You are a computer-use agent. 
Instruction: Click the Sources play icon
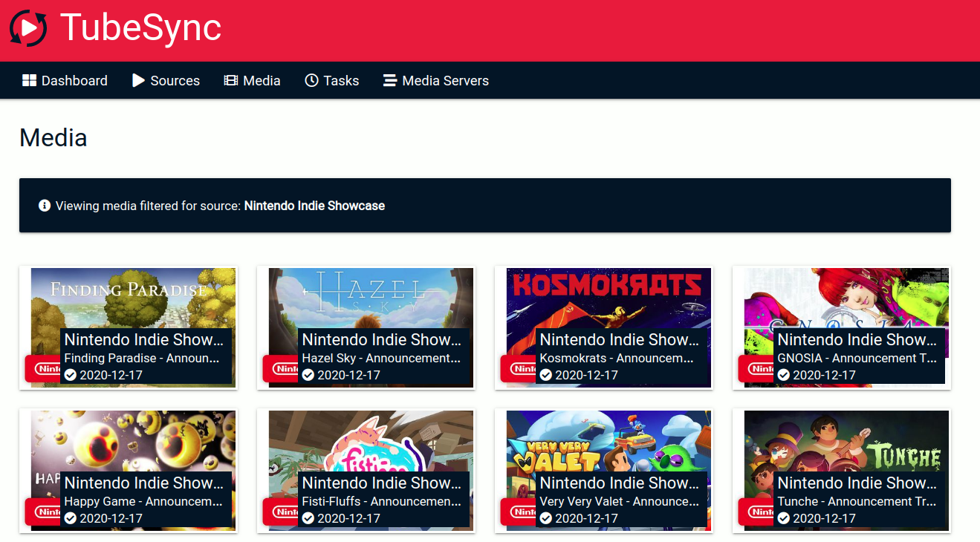[138, 80]
